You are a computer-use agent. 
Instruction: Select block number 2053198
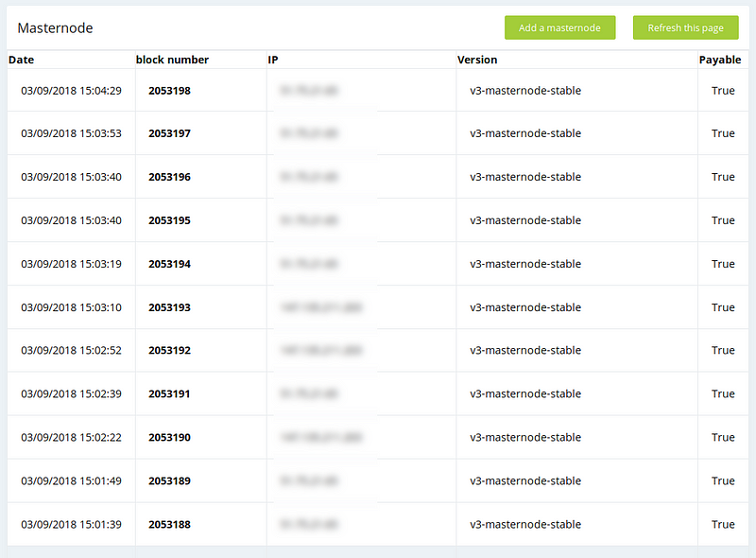tap(169, 91)
